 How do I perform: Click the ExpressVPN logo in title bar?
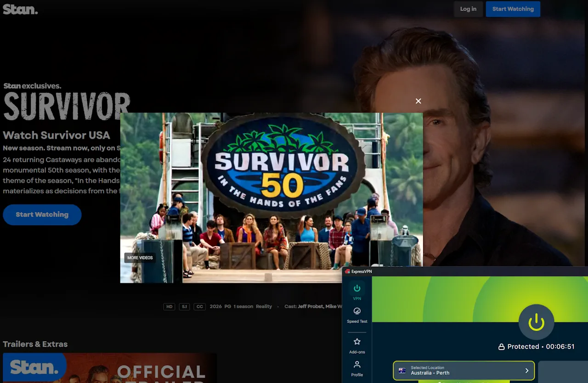[x=348, y=271]
